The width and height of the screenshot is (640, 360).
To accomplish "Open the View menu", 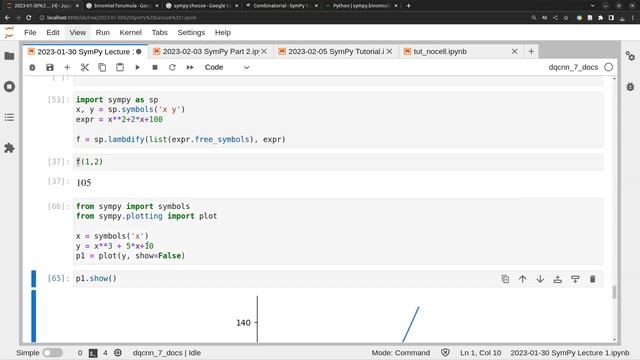I will point(78,32).
